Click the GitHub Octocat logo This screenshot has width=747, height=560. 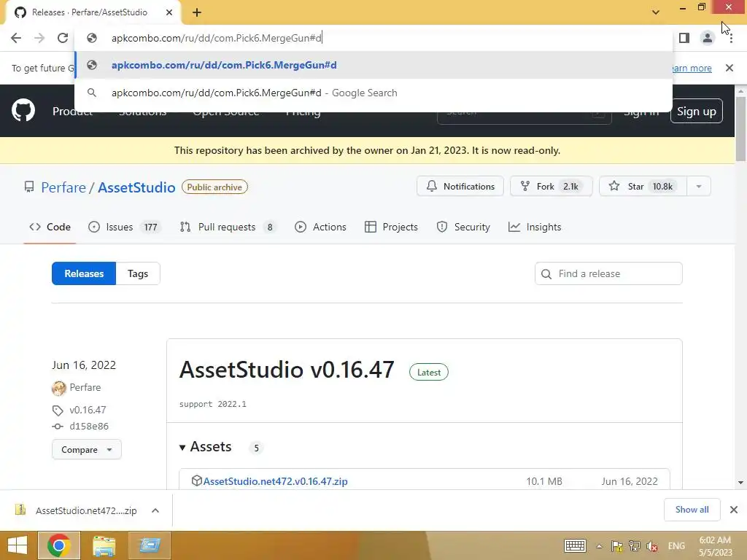click(23, 111)
